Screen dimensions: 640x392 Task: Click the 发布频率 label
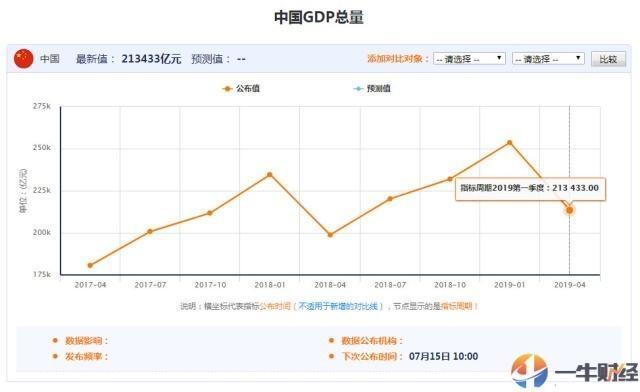[x=86, y=356]
